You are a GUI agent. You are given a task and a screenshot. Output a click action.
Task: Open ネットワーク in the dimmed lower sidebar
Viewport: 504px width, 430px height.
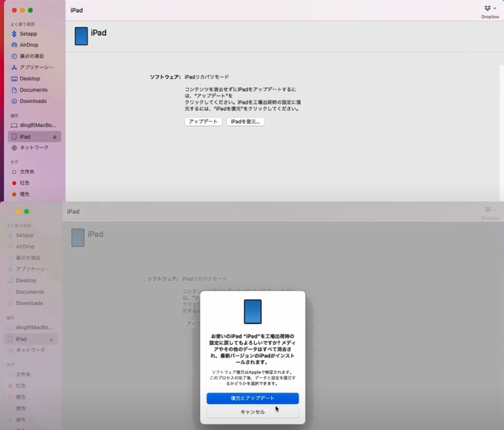[x=26, y=350]
